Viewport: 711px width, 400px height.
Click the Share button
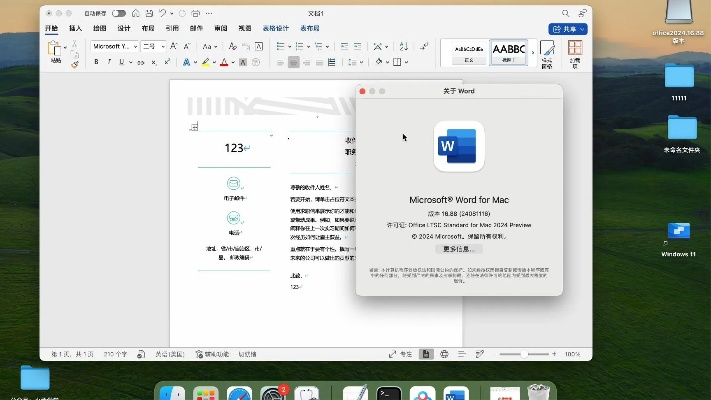[x=569, y=29]
